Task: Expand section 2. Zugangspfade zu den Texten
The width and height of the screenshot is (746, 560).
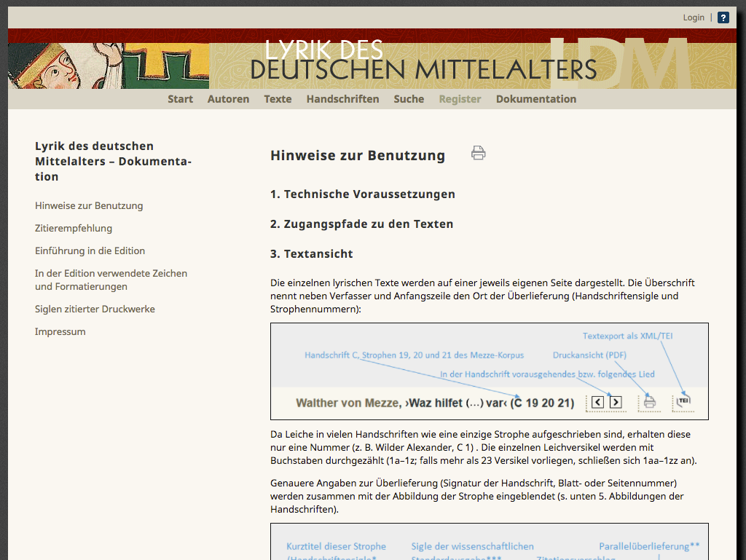Action: click(361, 224)
